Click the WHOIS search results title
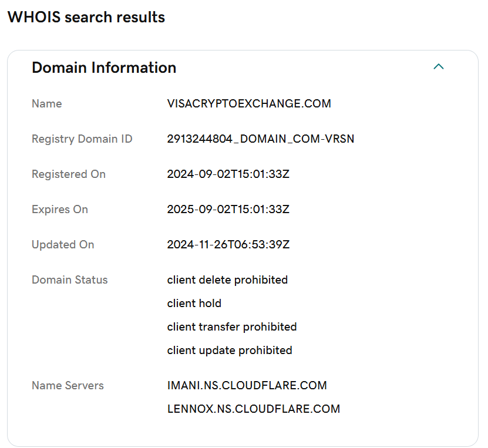This screenshot has height=448, width=488. click(86, 17)
